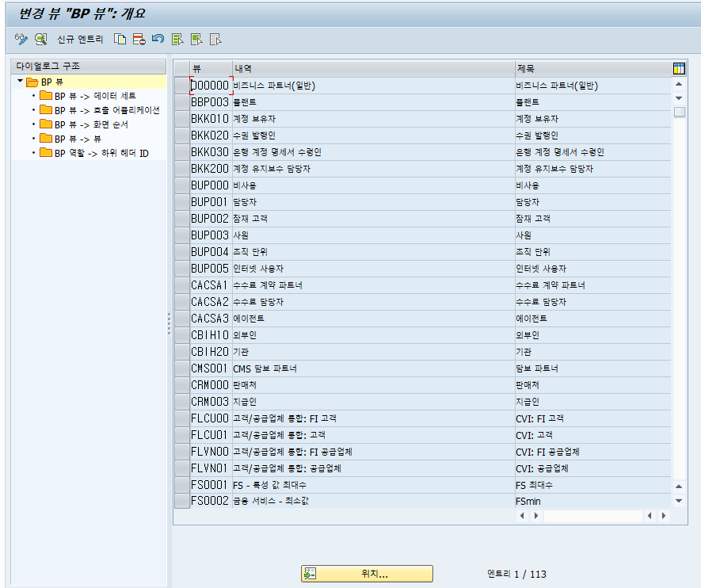Click the CBIH20 view code cell
The image size is (701, 588).
pos(210,352)
